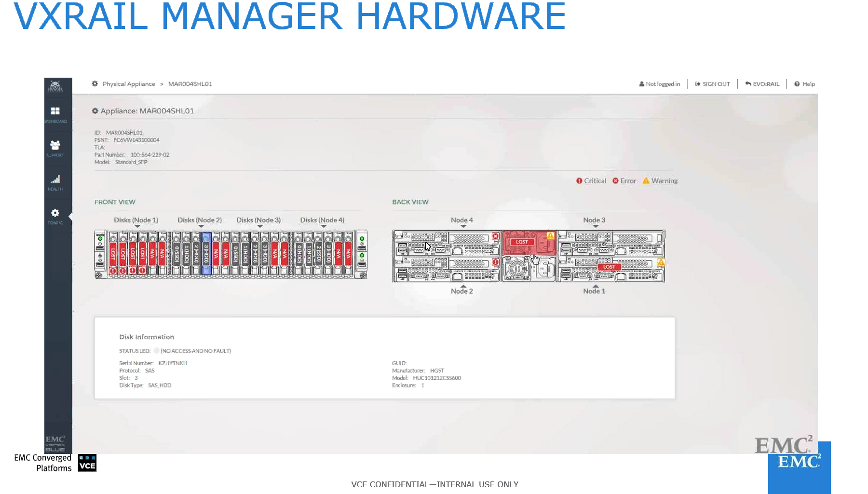
Task: Click the arrow under the Node 3 label
Action: [x=596, y=226]
